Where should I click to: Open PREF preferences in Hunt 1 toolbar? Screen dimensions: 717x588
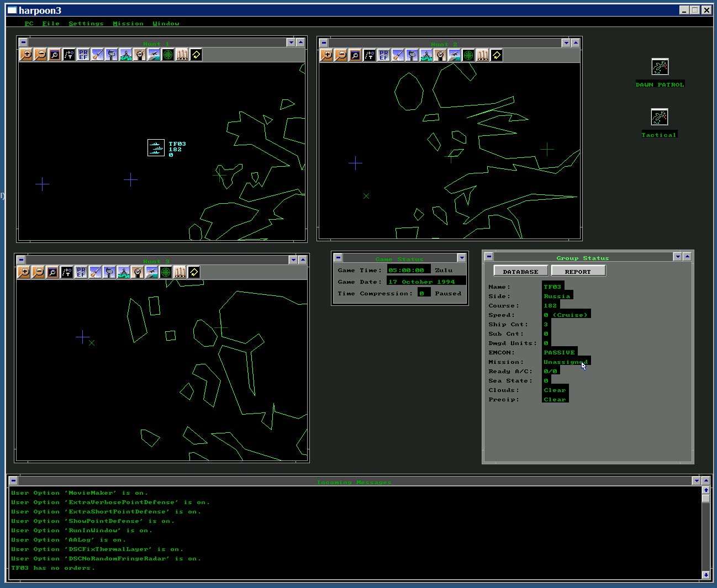(83, 55)
